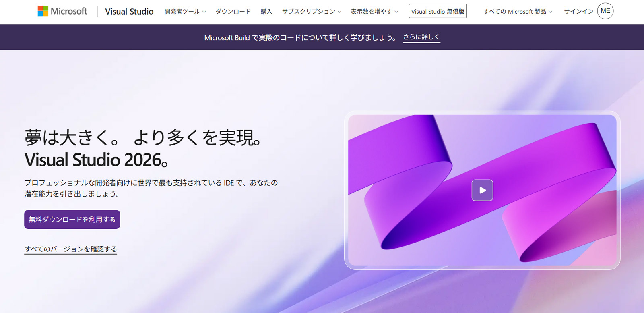Open the 購入 menu item
This screenshot has height=313, width=644.
tap(266, 12)
